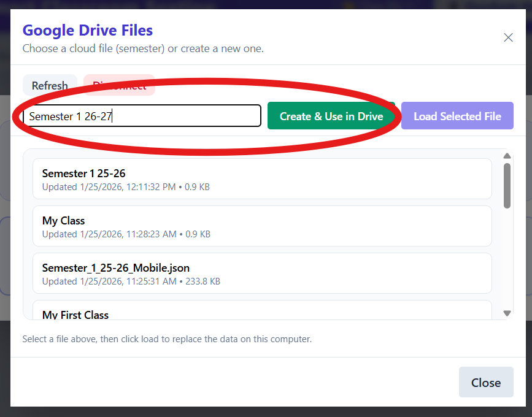This screenshot has width=532, height=417.
Task: Click the scrollbar up arrow
Action: tap(507, 156)
